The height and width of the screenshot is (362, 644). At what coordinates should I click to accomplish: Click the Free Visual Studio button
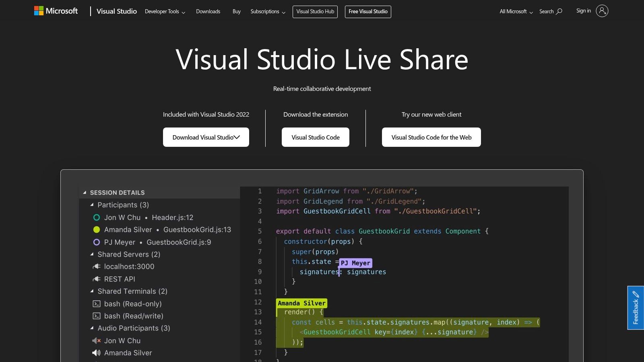(x=368, y=12)
